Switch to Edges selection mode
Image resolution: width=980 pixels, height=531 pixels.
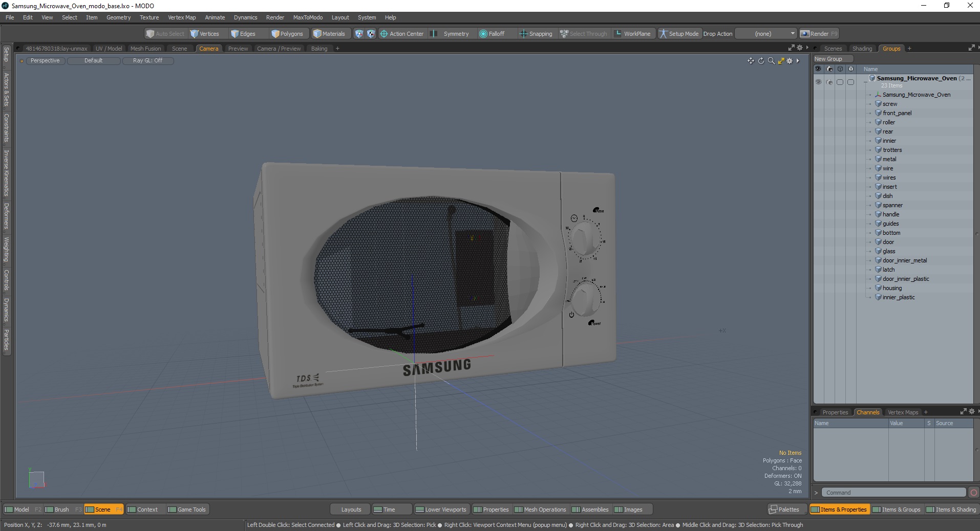[x=243, y=34]
